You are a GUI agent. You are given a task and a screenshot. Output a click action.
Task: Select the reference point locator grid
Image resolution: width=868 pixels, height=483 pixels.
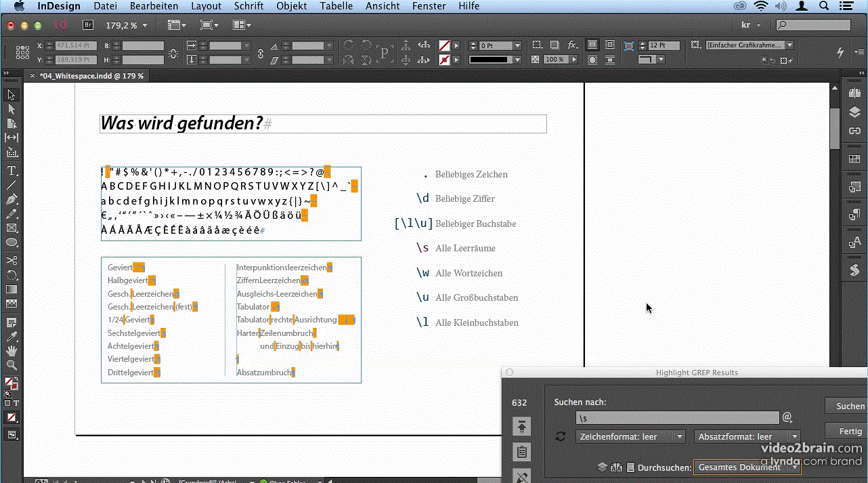click(22, 52)
